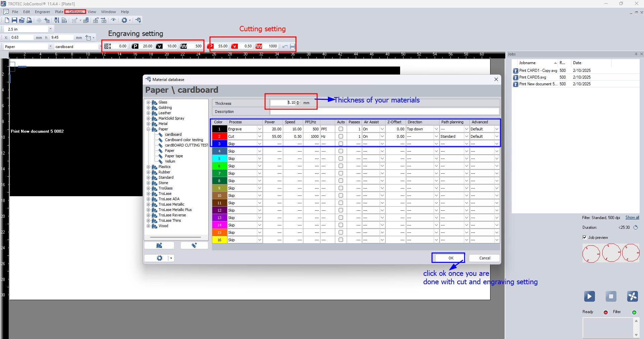Toggle Auto checkbox for color 3 row
Screen dimensions: 644x339
pyautogui.click(x=341, y=144)
